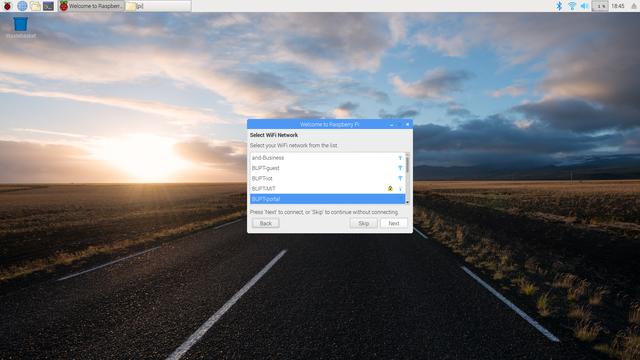Click Next to connect to the network
The width and height of the screenshot is (640, 360).
tap(393, 223)
